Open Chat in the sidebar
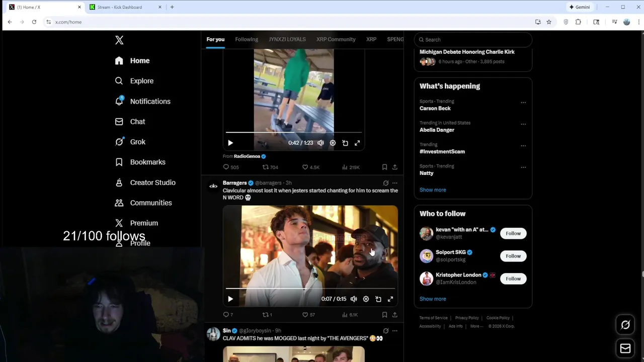644x362 pixels. pos(130,122)
